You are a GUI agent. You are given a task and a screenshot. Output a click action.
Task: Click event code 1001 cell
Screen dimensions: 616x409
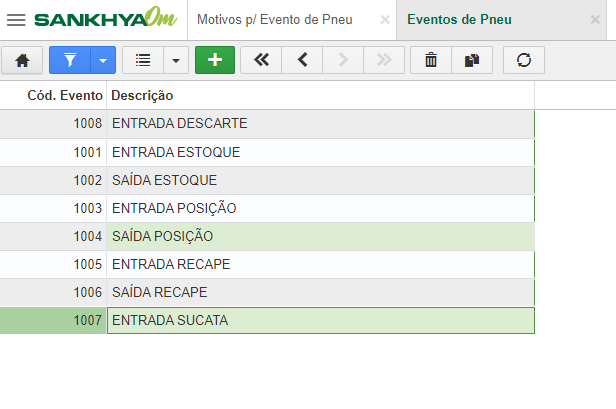(x=53, y=152)
